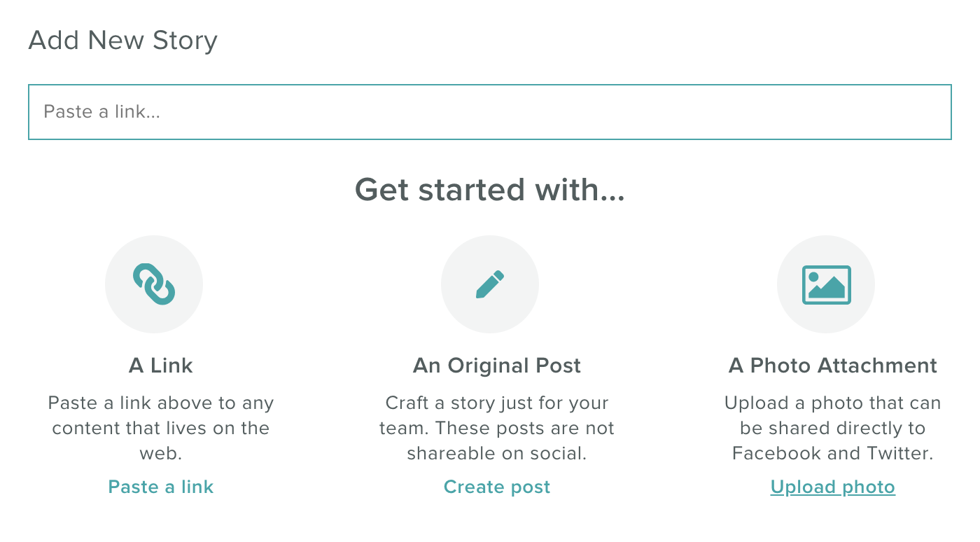Click the "team. These posts are not" text line
The width and height of the screenshot is (980, 542).
tap(497, 429)
